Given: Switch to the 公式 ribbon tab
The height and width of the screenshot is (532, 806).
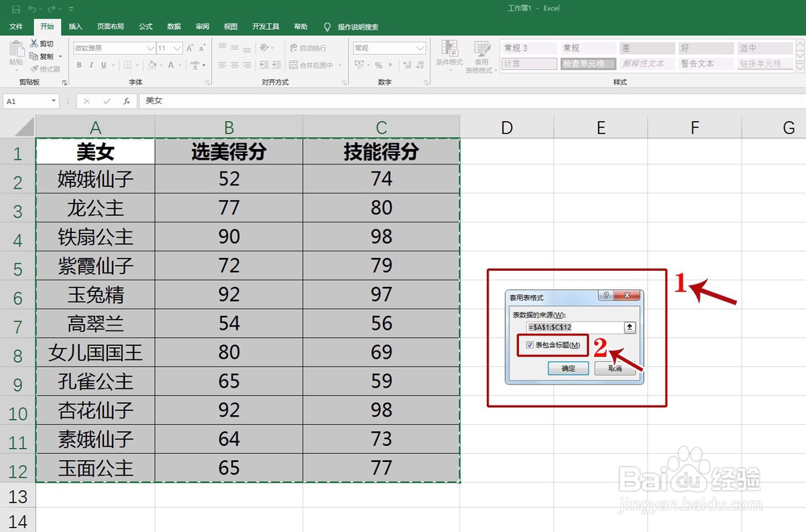Looking at the screenshot, I should [145, 27].
